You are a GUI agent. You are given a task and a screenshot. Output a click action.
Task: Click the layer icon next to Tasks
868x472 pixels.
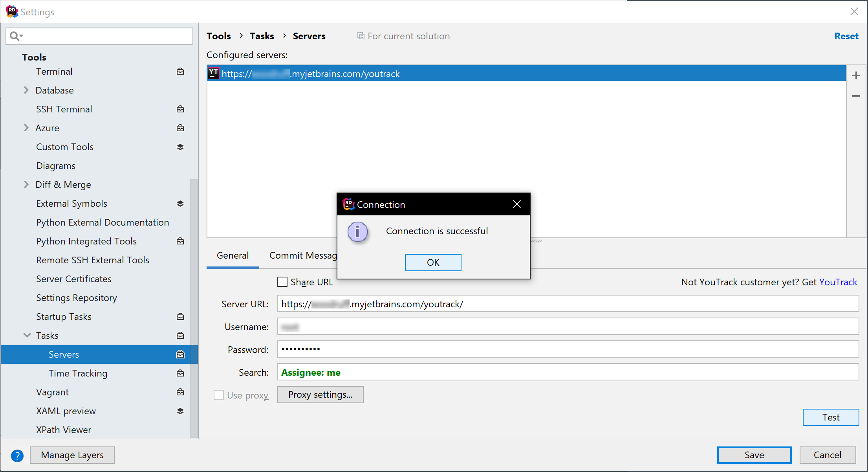pyautogui.click(x=180, y=336)
